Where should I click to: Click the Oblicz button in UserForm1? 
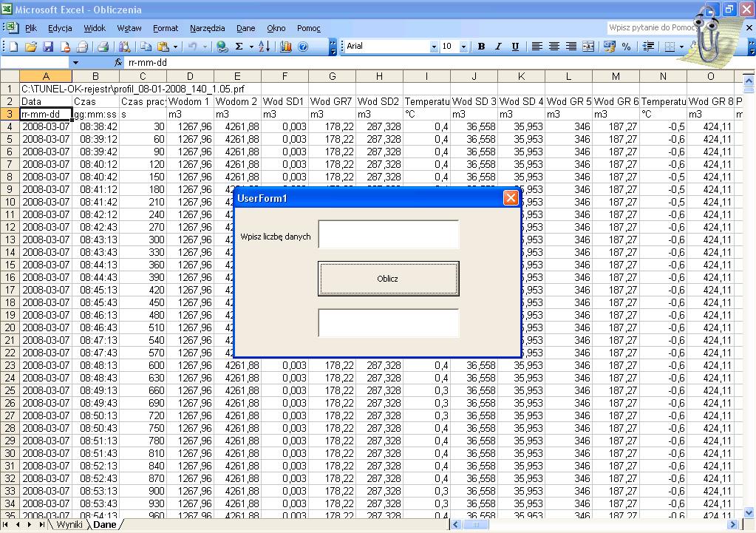click(x=388, y=278)
